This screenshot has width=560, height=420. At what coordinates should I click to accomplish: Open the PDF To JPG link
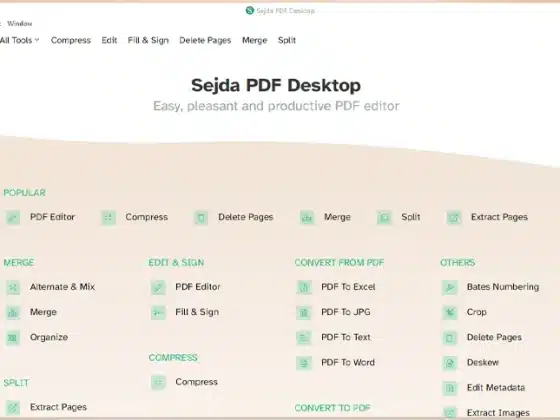click(346, 312)
